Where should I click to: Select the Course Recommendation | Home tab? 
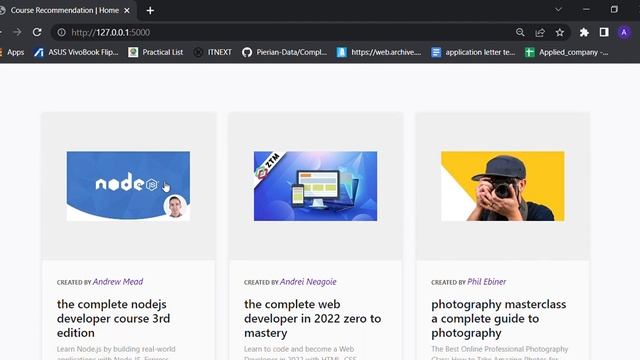pos(65,11)
